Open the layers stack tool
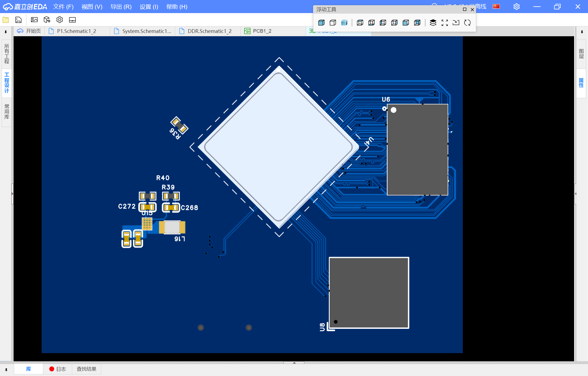 (x=433, y=23)
